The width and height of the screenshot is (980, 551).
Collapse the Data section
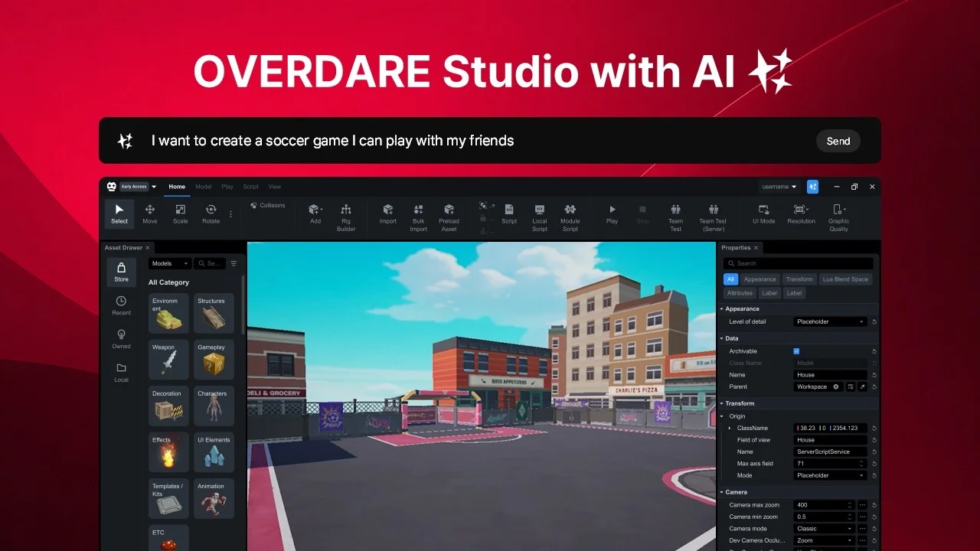(721, 337)
